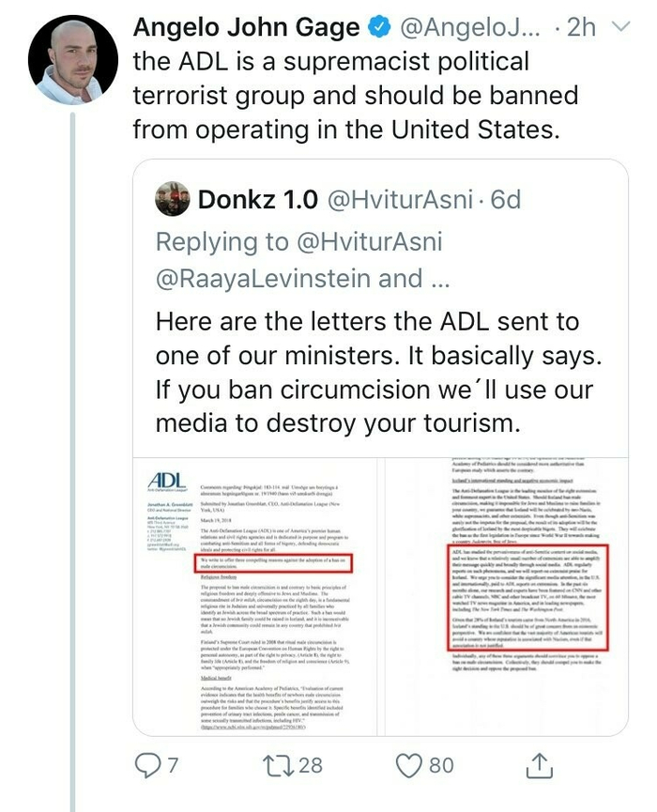Viewport: 657px width, 812px height.
Task: Expand the tweet options chevron
Action: (x=620, y=26)
